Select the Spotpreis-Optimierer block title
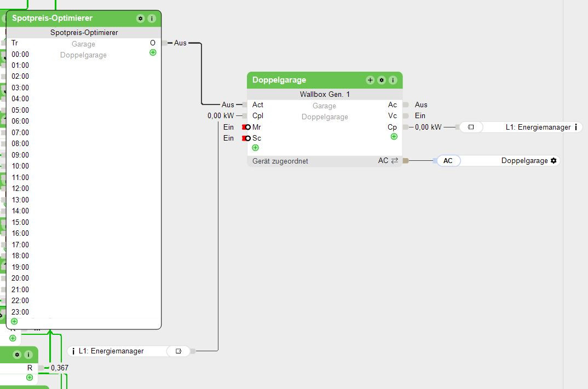588x389 pixels. [52, 18]
